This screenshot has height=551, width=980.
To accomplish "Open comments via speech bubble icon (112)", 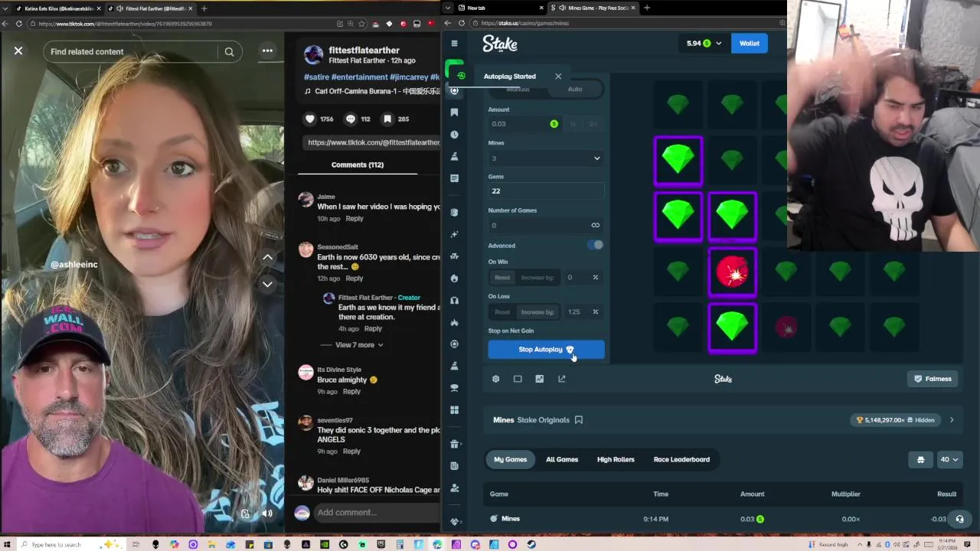I will [x=351, y=119].
